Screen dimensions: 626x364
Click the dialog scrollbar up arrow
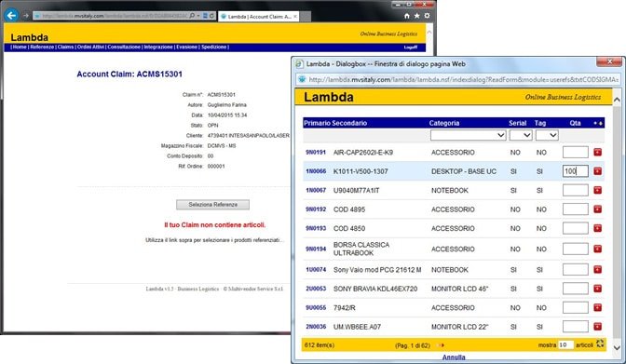(617, 100)
